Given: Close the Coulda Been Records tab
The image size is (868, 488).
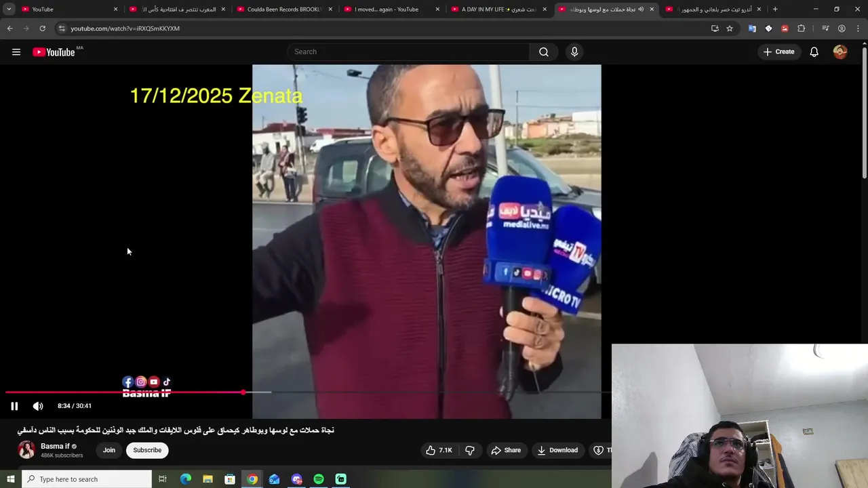Looking at the screenshot, I should pyautogui.click(x=330, y=9).
